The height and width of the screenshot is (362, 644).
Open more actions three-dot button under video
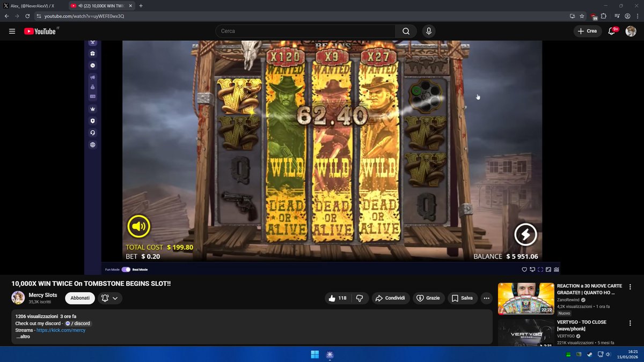tap(487, 298)
